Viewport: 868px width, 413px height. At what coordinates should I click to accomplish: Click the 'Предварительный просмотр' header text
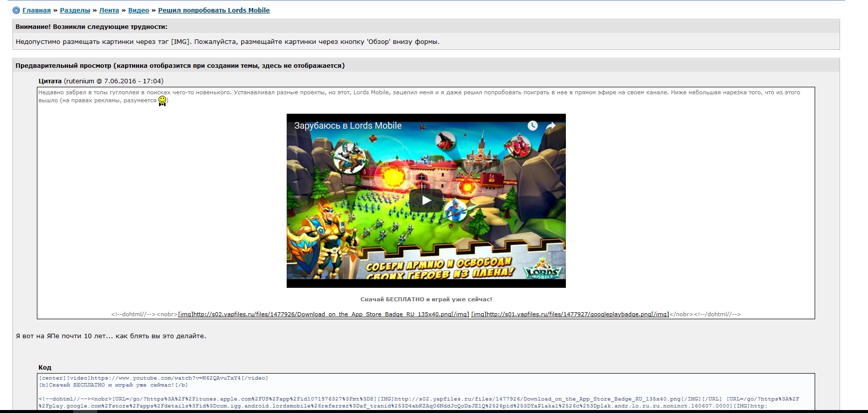click(180, 66)
